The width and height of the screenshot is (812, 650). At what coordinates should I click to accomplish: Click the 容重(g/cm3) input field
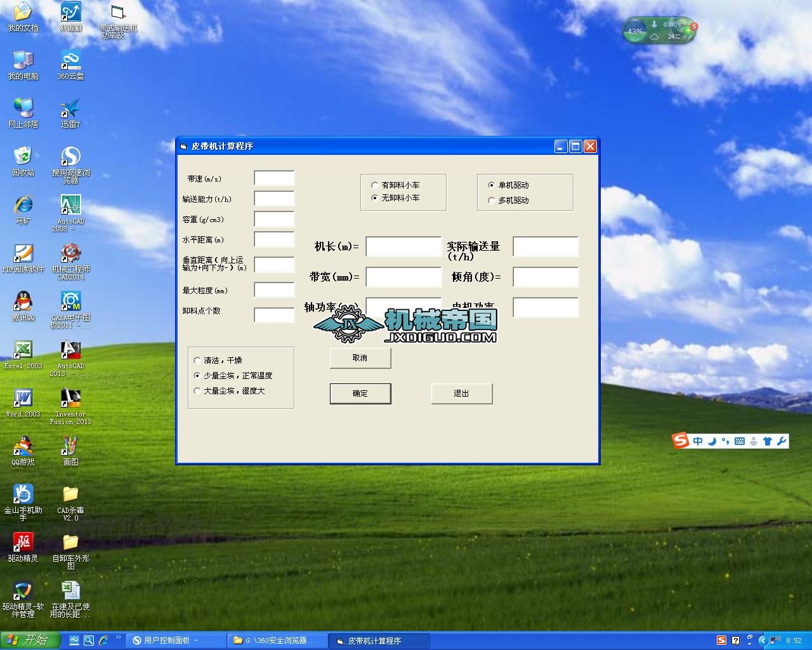coord(274,219)
